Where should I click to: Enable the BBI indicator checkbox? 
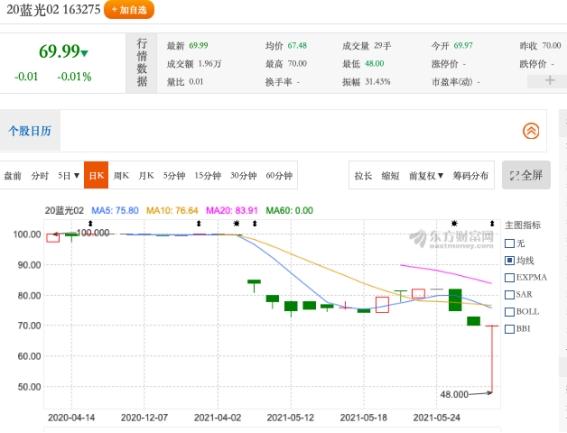coord(510,329)
